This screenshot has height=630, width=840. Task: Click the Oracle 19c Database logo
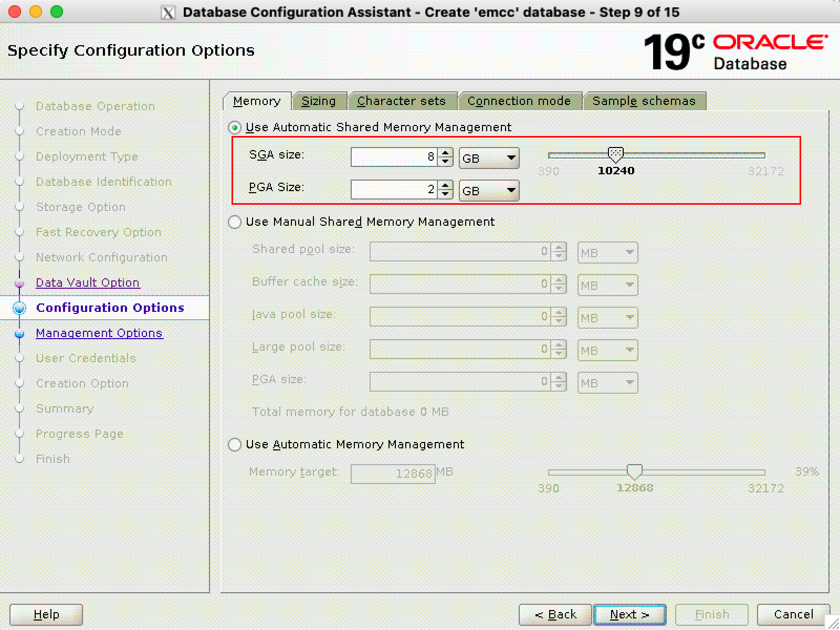click(736, 51)
